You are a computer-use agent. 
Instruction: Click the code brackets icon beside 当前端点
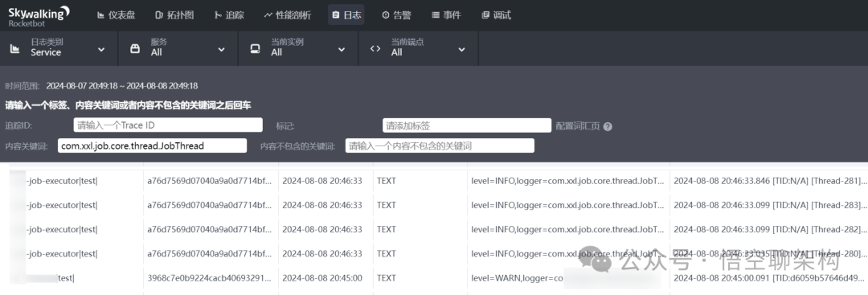pyautogui.click(x=375, y=49)
